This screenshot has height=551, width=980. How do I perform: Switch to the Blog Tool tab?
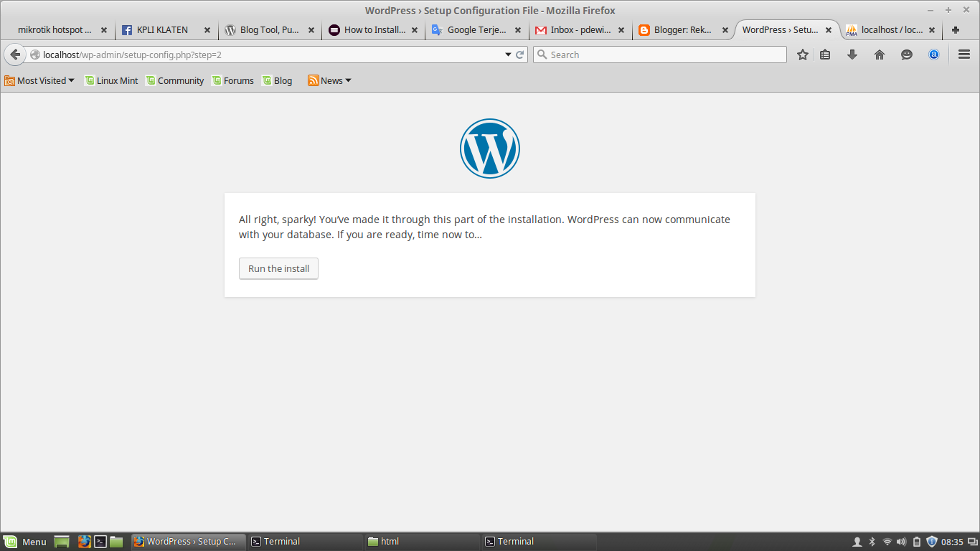point(269,30)
